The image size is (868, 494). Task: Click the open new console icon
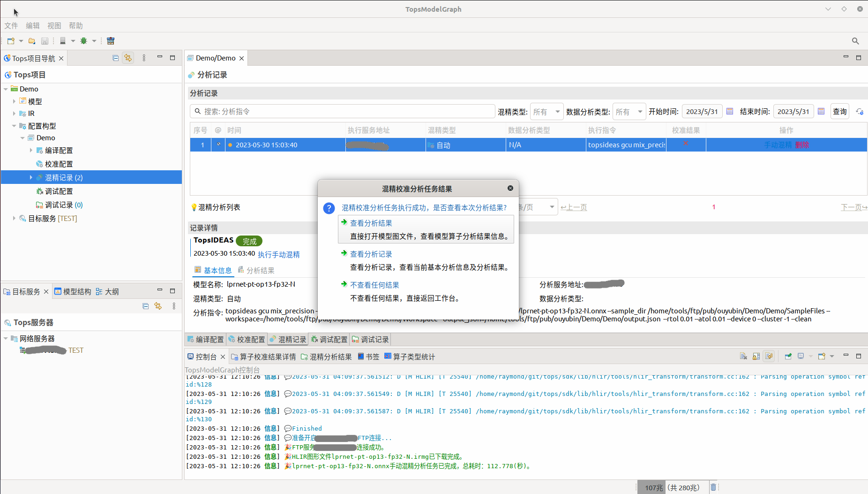tap(822, 357)
